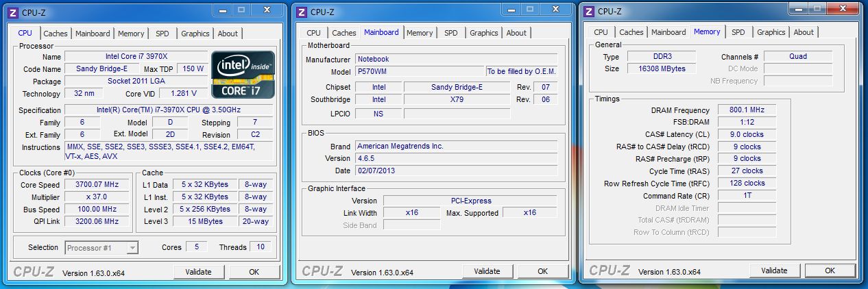Click the Threads value 10

click(260, 247)
